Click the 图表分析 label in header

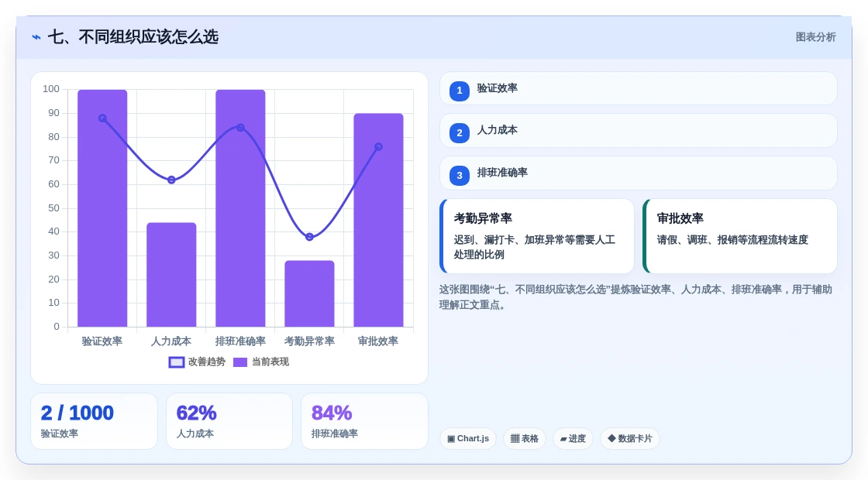815,37
